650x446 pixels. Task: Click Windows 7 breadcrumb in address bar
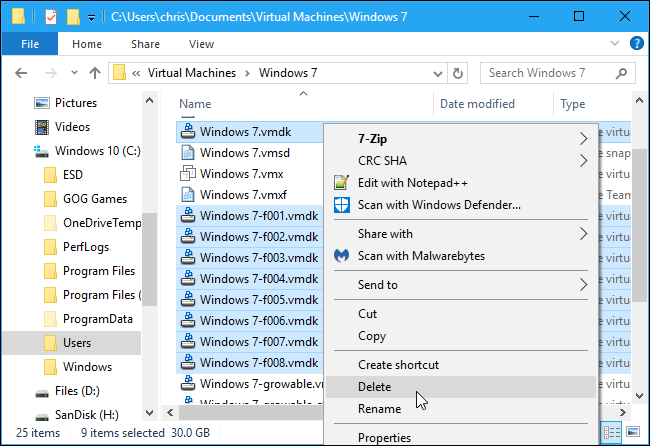(288, 73)
